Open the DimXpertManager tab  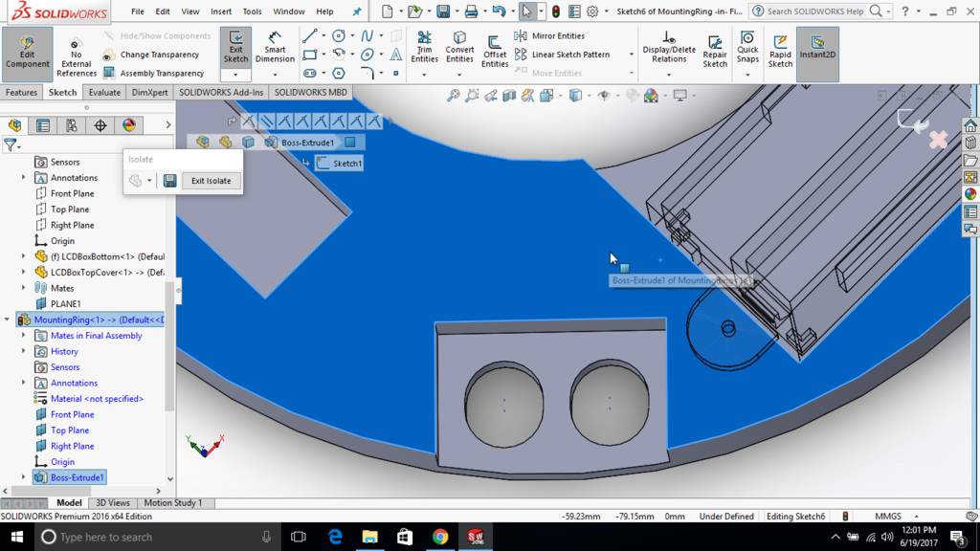(x=100, y=125)
